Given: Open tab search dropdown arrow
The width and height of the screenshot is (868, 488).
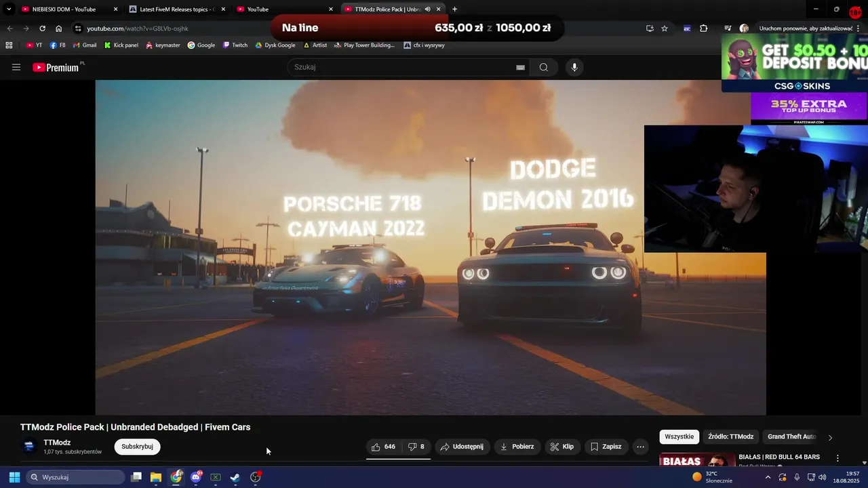Looking at the screenshot, I should tap(9, 9).
